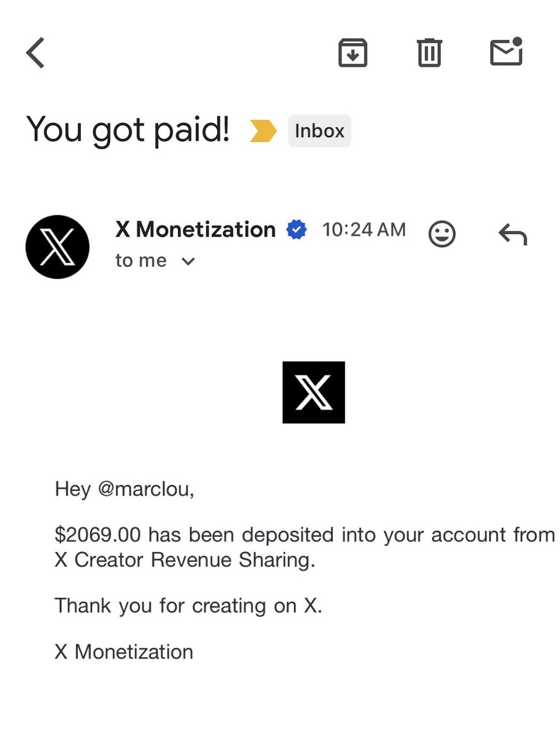This screenshot has width=560, height=741.
Task: Tap the "to me" recipient text
Action: coord(141,261)
